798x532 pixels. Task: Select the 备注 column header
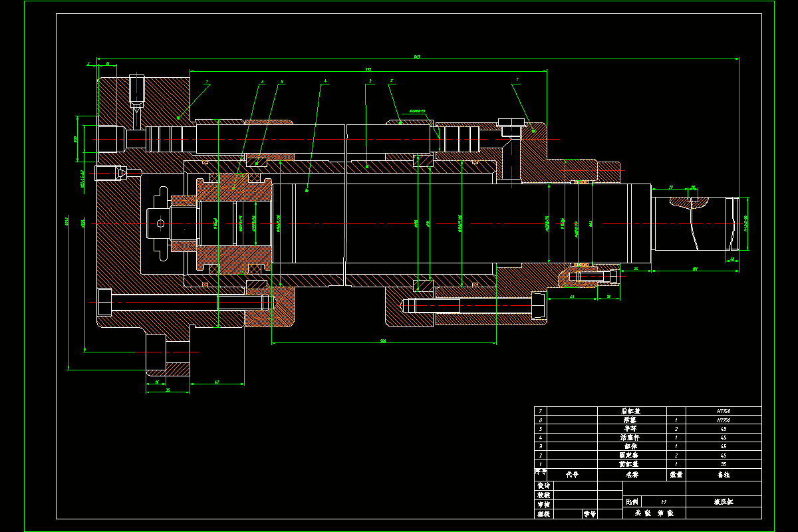tap(723, 475)
